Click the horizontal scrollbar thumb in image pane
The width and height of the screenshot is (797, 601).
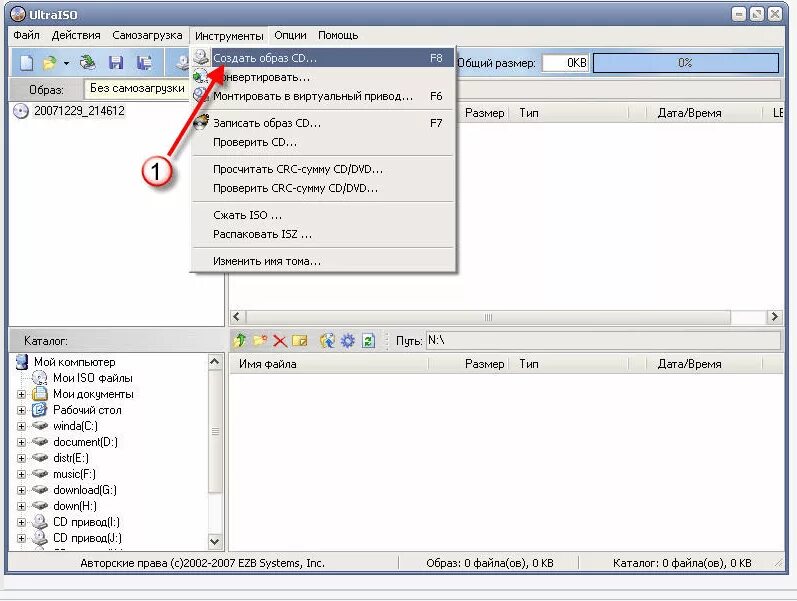[x=488, y=317]
